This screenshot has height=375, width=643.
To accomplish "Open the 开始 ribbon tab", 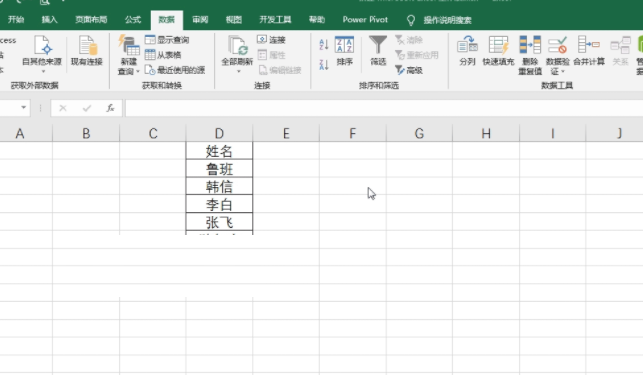I will 16,20.
